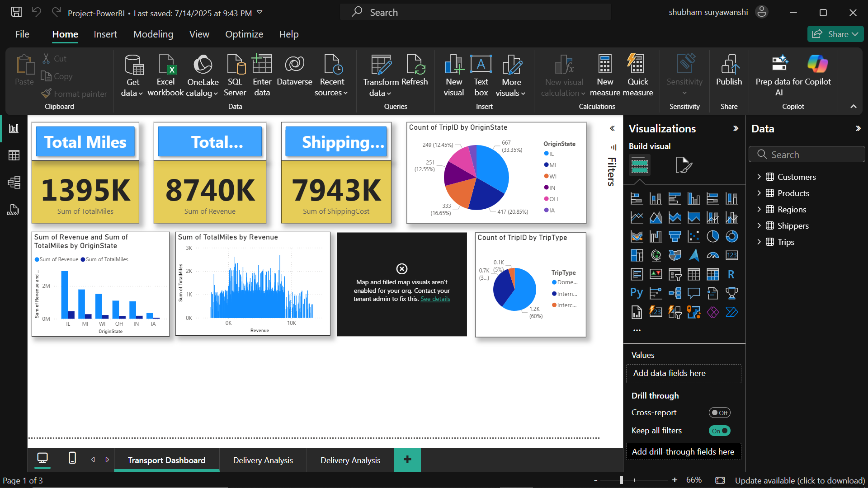The height and width of the screenshot is (488, 868).
Task: Open the Optimize ribbon tab
Action: [x=244, y=34]
